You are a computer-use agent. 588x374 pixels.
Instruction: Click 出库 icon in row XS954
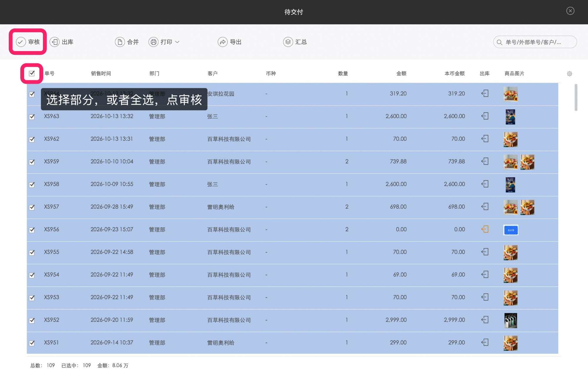485,274
